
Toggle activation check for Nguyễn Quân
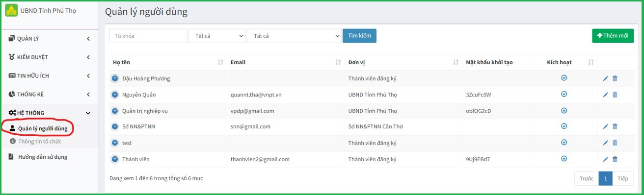click(x=564, y=94)
